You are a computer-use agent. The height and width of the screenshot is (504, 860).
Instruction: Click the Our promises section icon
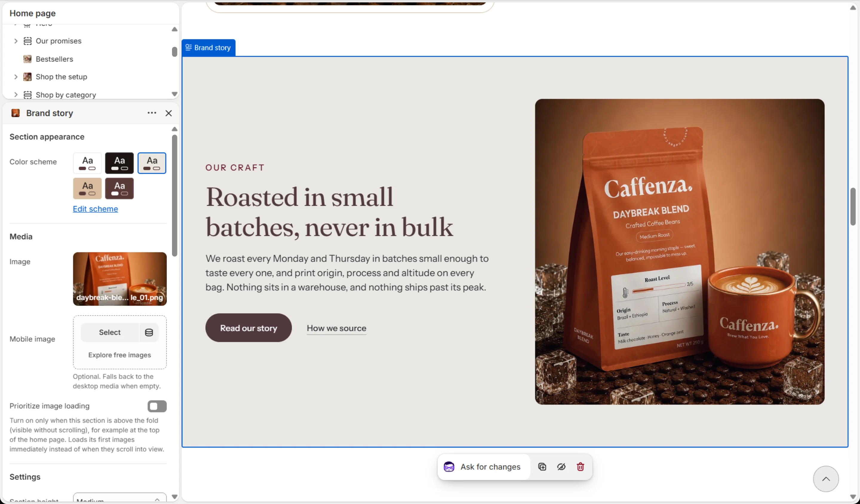pyautogui.click(x=27, y=41)
